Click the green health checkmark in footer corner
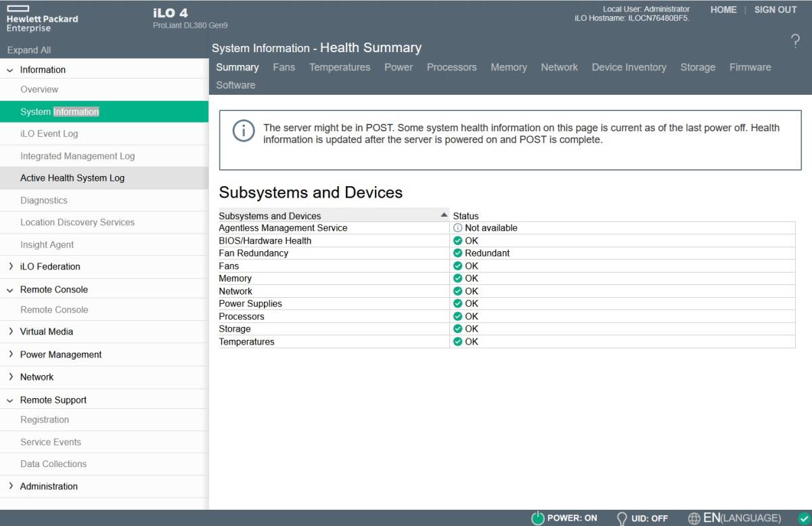Image resolution: width=812 pixels, height=526 pixels. 803,518
